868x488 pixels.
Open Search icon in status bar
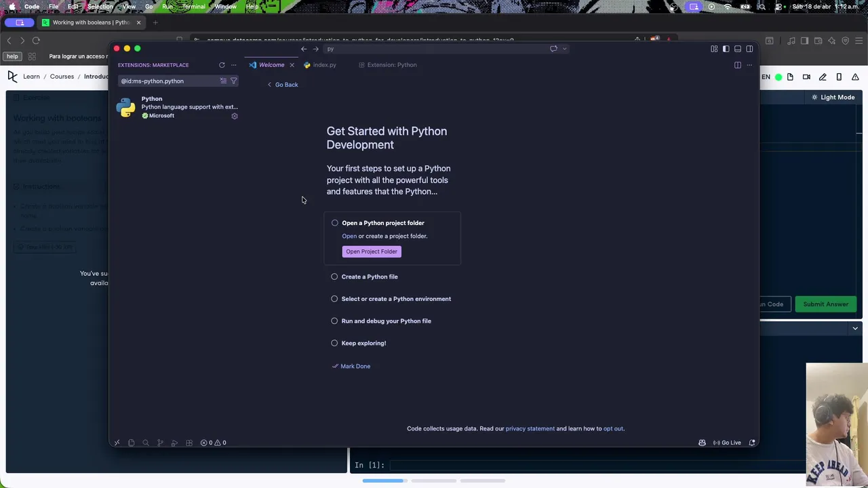point(145,443)
